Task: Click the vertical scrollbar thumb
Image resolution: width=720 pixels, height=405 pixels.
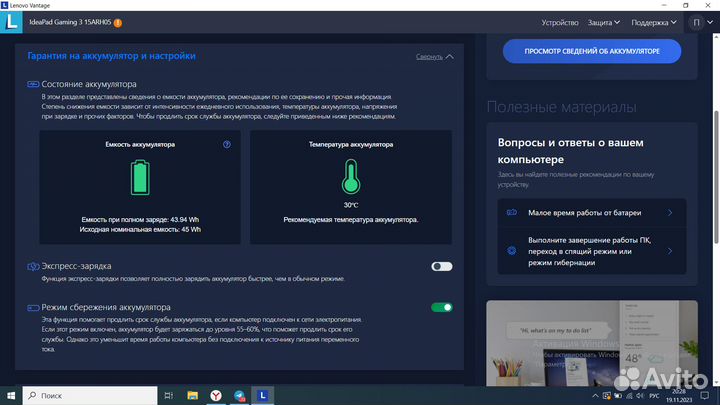Action: click(x=716, y=177)
